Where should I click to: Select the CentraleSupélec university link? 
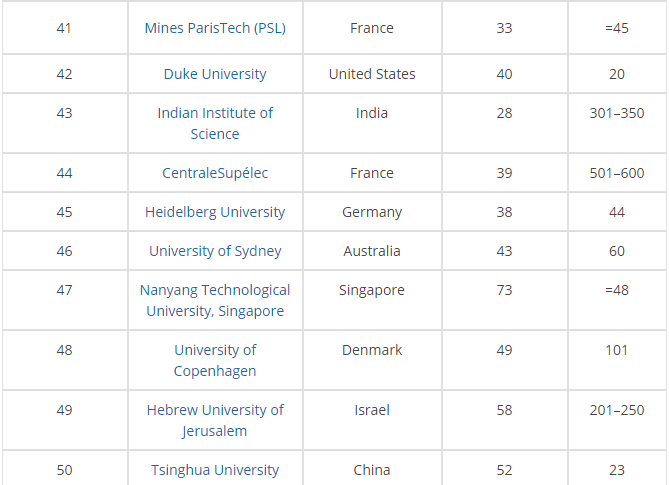[x=215, y=173]
